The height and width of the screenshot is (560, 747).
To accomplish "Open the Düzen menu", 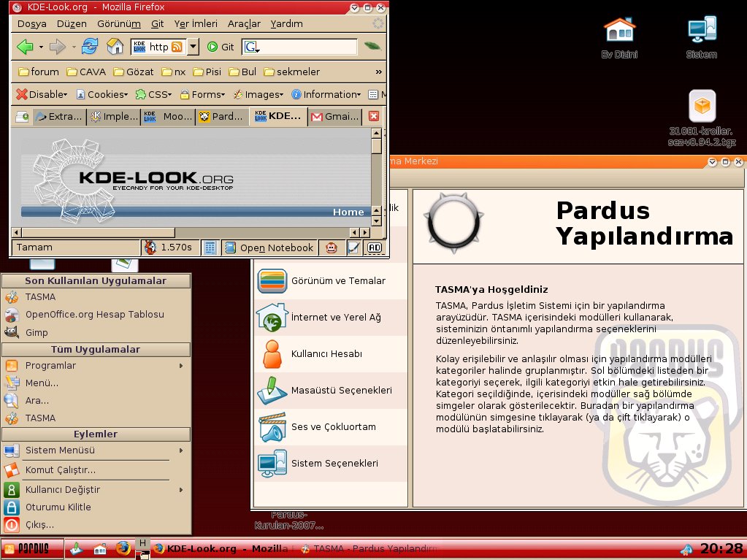I will point(72,24).
